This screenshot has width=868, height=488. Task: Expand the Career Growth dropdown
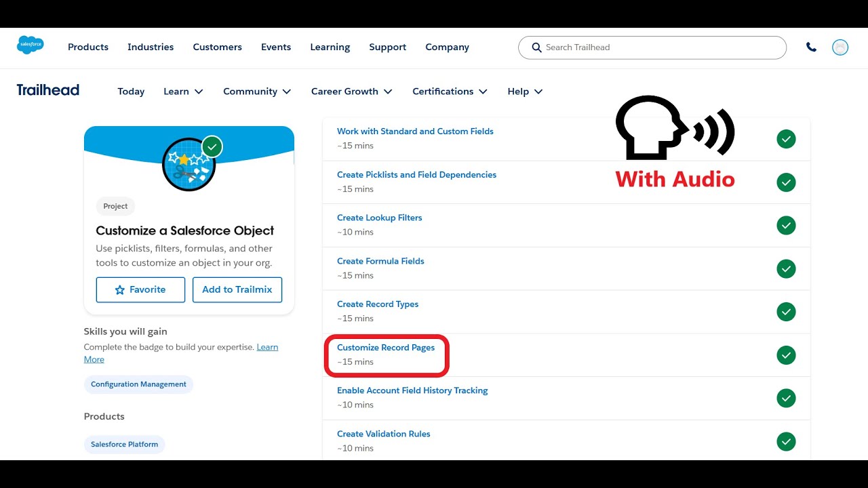[x=351, y=91]
